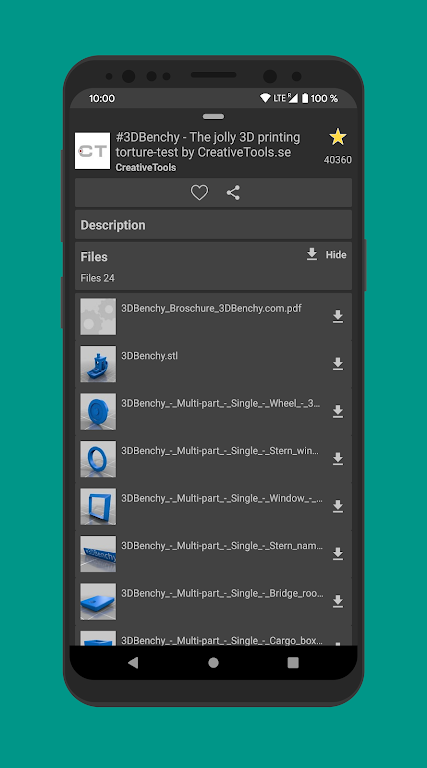Open the PDF brochure gear thumbnail
This screenshot has height=768, width=427.
pyautogui.click(x=98, y=316)
